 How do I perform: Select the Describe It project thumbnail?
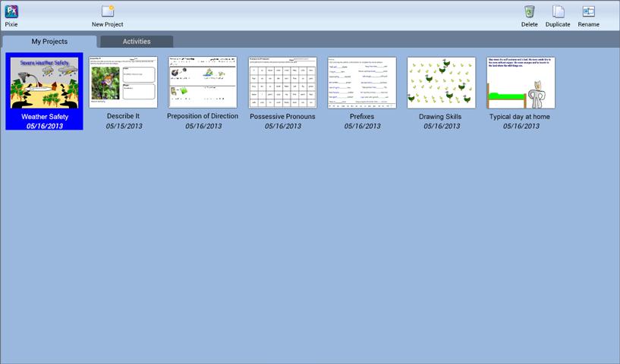tap(124, 82)
